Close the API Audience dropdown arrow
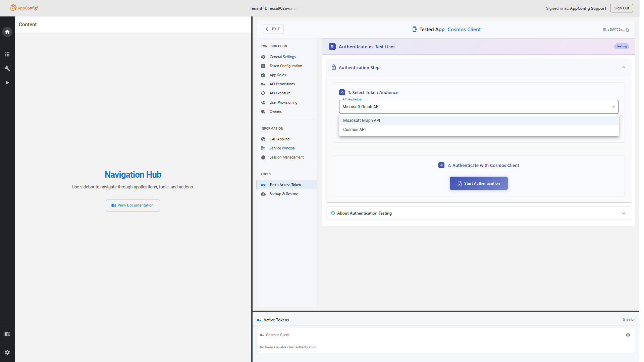Image resolution: width=644 pixels, height=362 pixels. tap(614, 107)
